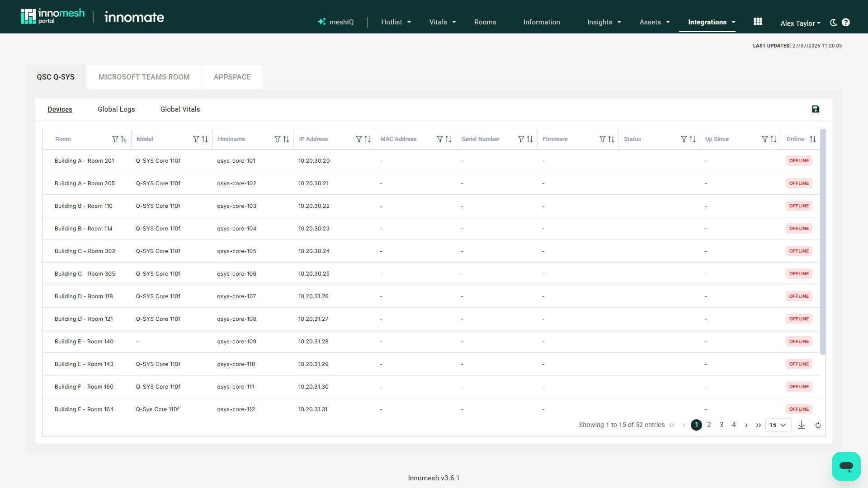
Task: Jump to the first page arrow
Action: pos(672,425)
